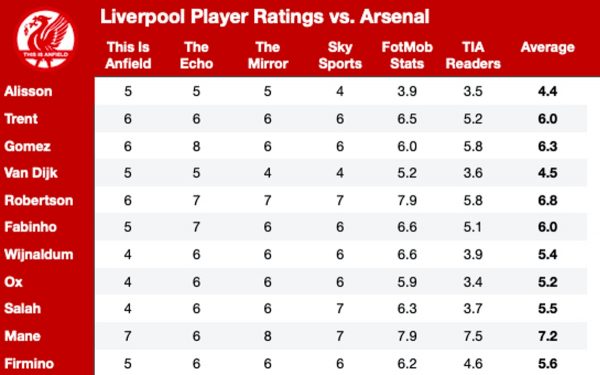
Task: Click The Echo column header
Action: click(196, 55)
